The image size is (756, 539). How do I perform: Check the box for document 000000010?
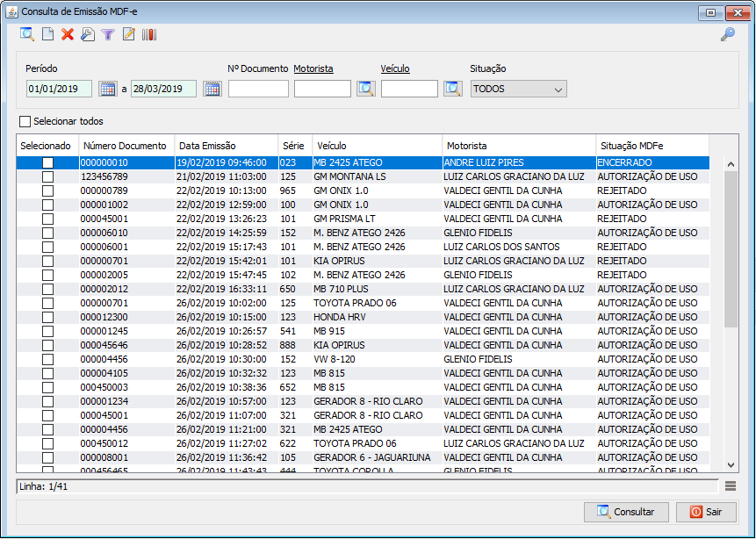click(47, 163)
